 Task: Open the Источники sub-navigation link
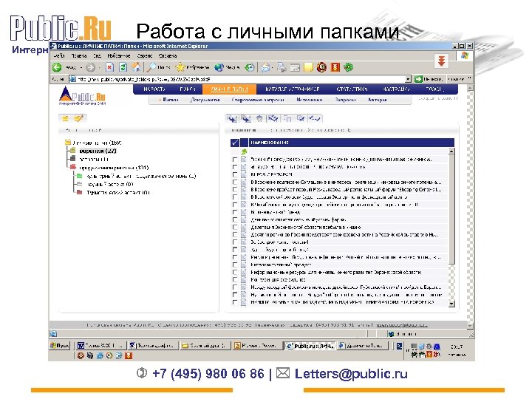pos(310,100)
